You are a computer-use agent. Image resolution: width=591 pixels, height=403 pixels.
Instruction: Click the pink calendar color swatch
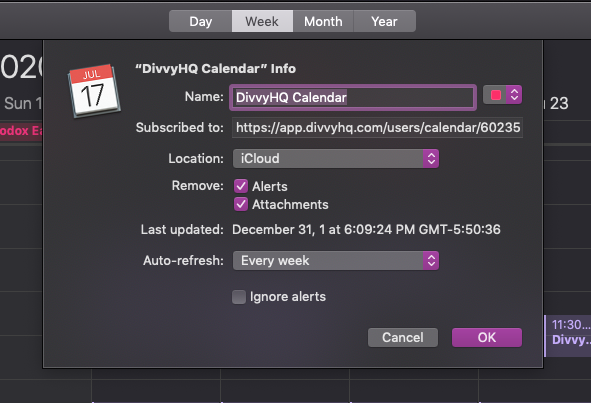pos(496,95)
